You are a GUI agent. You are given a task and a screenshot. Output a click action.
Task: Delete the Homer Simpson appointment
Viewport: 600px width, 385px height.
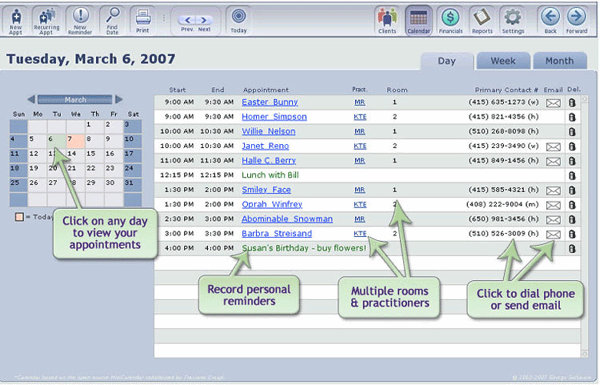[x=572, y=117]
